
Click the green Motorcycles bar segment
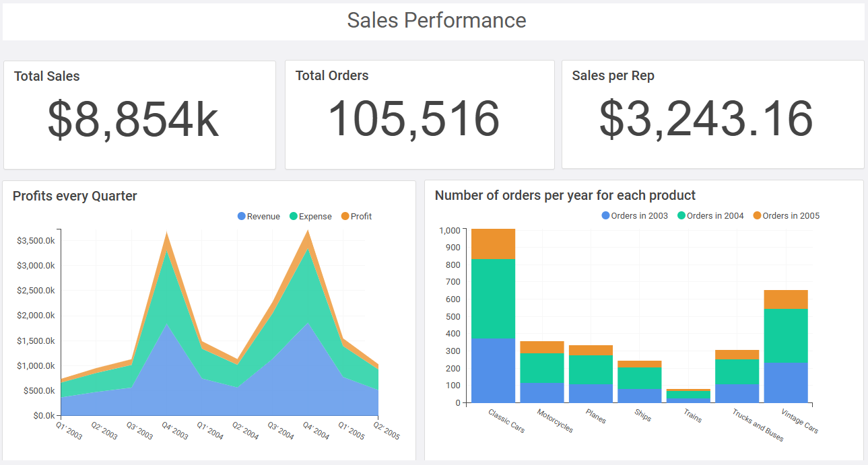(x=542, y=368)
